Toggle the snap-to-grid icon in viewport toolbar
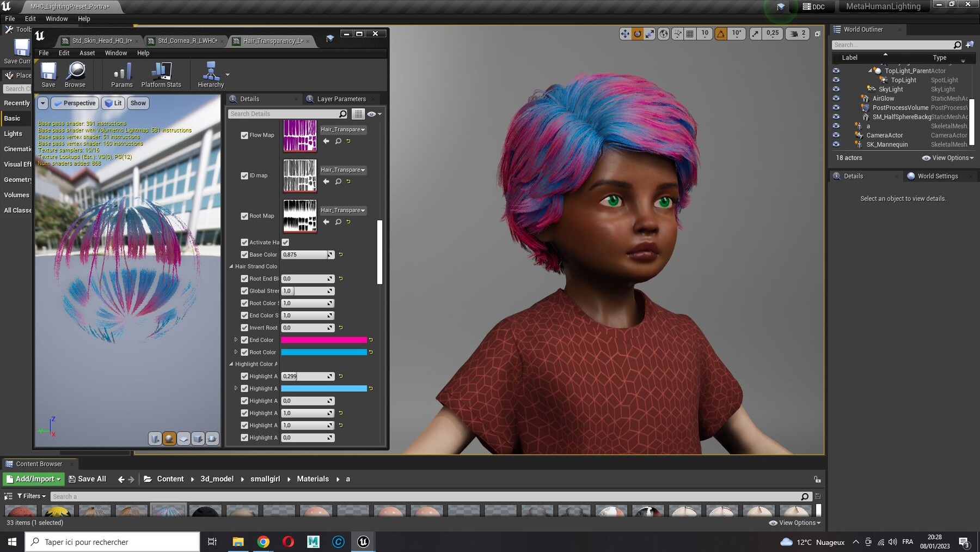 (x=689, y=34)
